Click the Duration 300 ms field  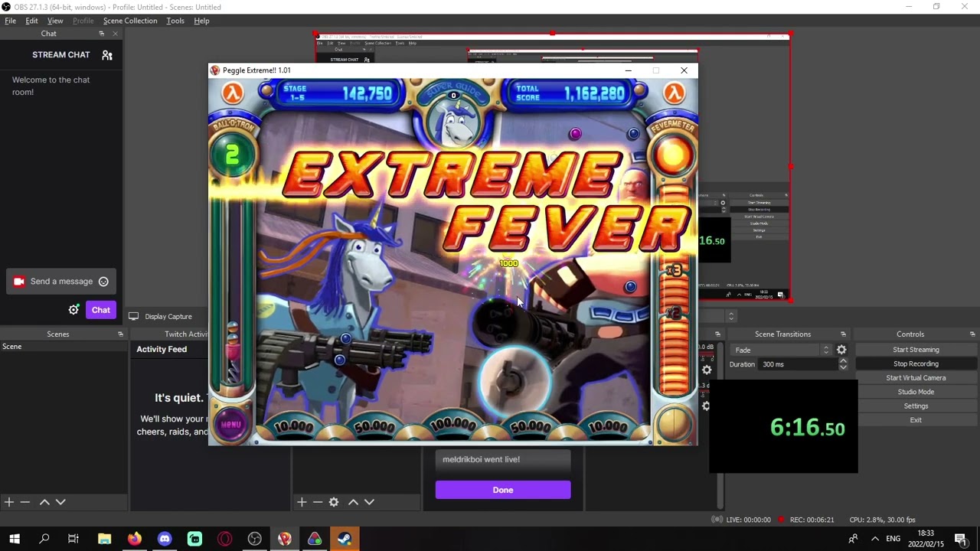click(798, 364)
